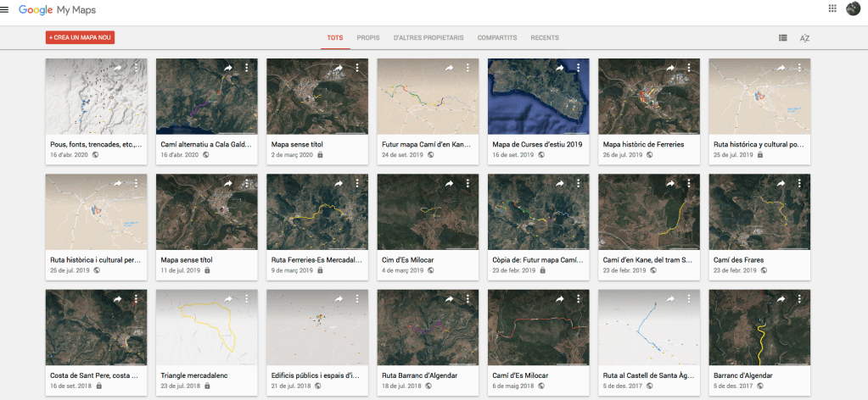The height and width of the screenshot is (400, 868).
Task: Select the PROPIS tab
Action: pos(368,38)
